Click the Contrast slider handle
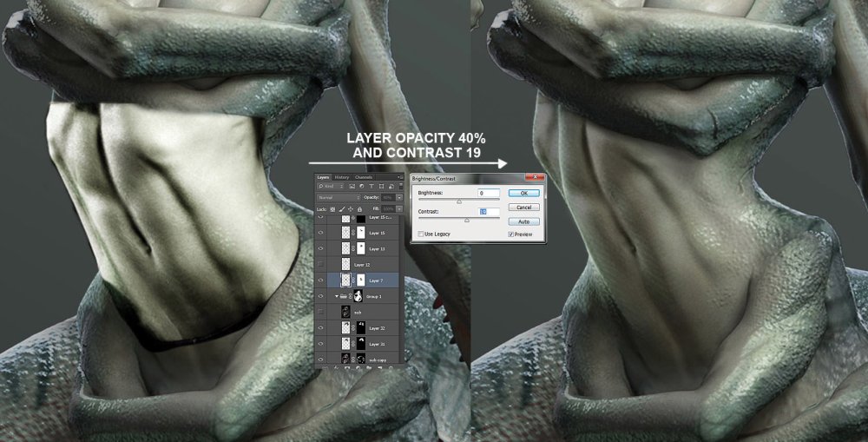The width and height of the screenshot is (868, 442). [x=467, y=220]
